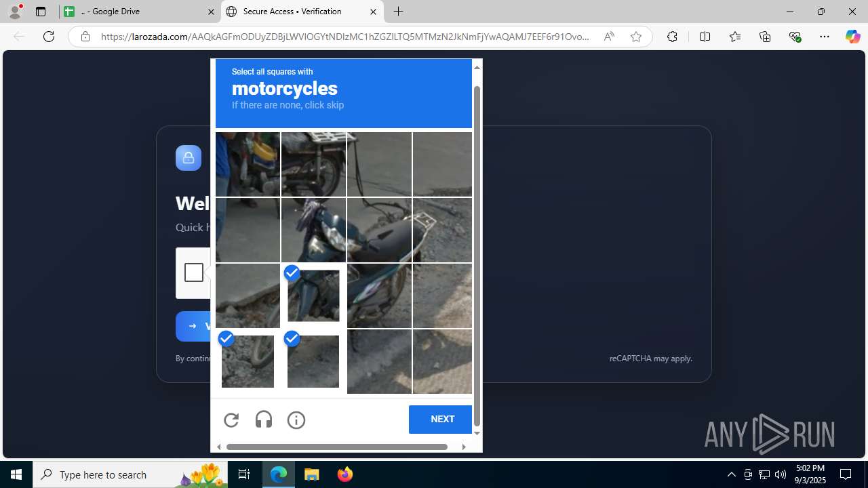This screenshot has width=868, height=488.
Task: Click the address bar URL field
Action: click(x=345, y=37)
